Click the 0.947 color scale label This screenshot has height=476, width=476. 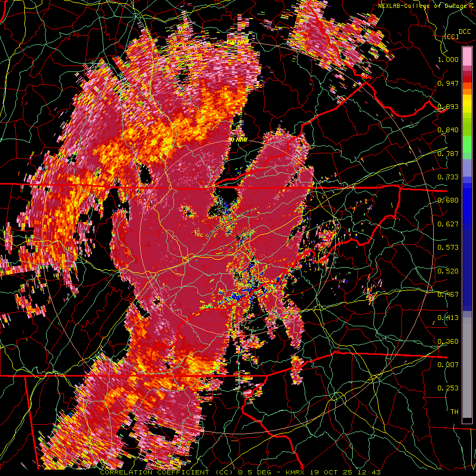coord(448,83)
